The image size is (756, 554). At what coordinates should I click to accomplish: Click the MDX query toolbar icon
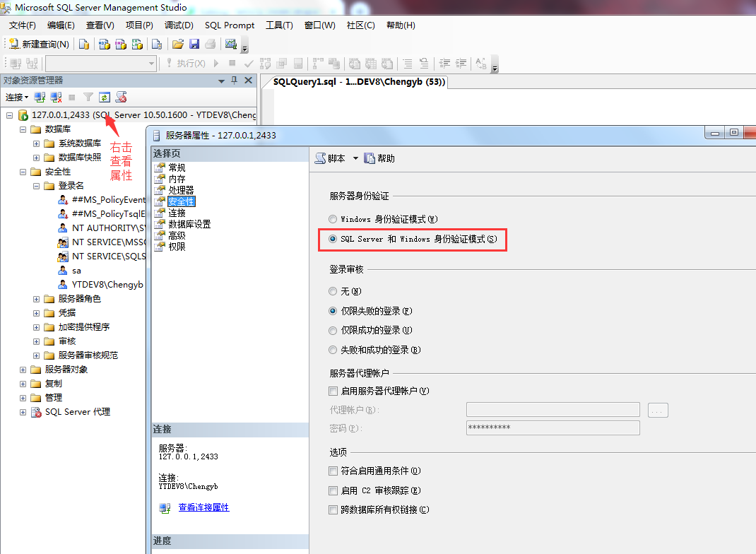pyautogui.click(x=104, y=45)
